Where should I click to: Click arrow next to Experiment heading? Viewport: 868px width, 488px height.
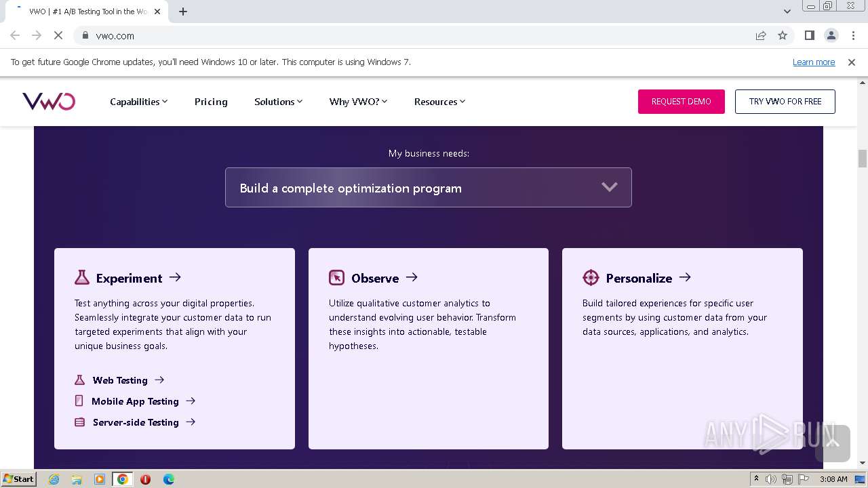click(175, 277)
